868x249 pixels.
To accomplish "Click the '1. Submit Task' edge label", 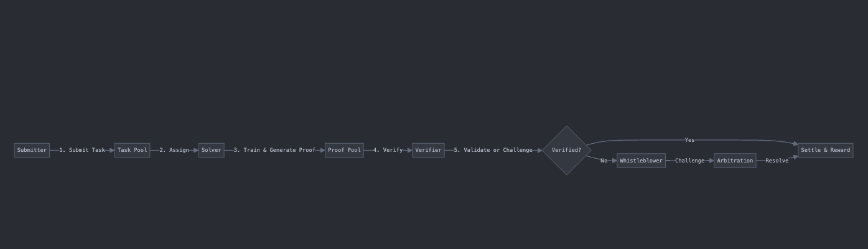I will click(x=82, y=150).
